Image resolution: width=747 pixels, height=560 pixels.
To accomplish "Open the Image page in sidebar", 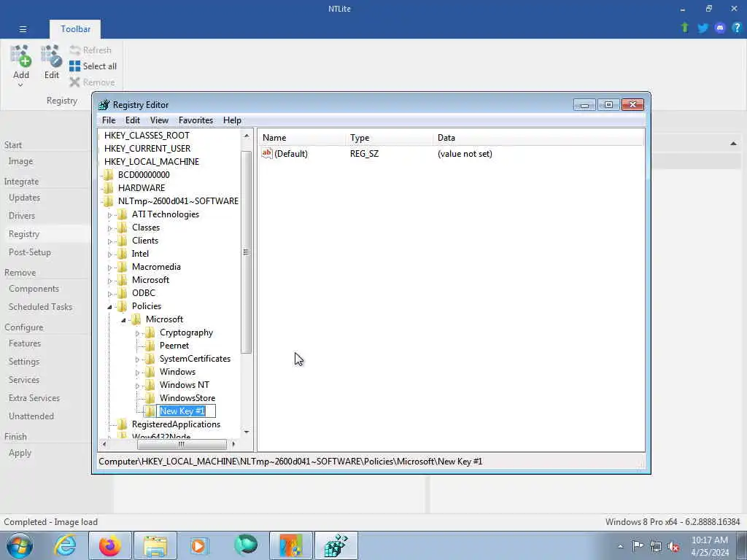I will (20, 161).
